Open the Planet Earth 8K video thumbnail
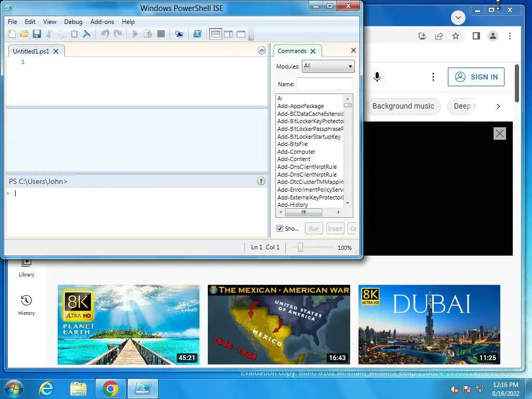The width and height of the screenshot is (532, 399). click(x=129, y=325)
